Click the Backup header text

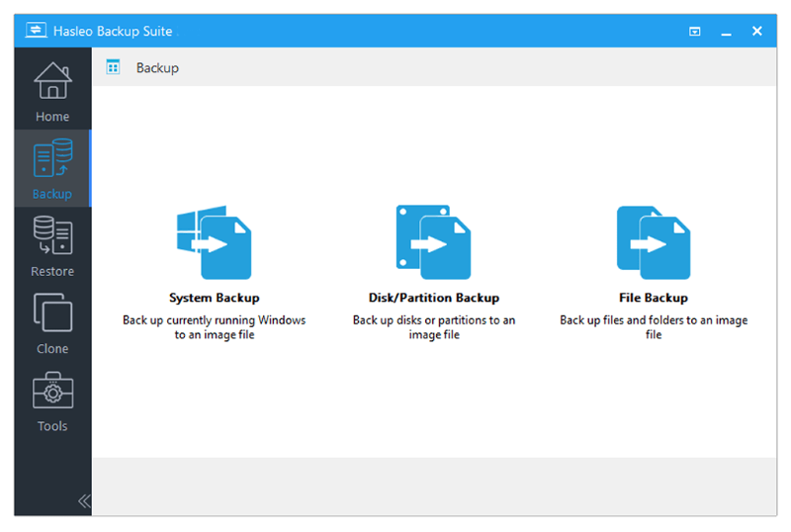click(x=157, y=67)
